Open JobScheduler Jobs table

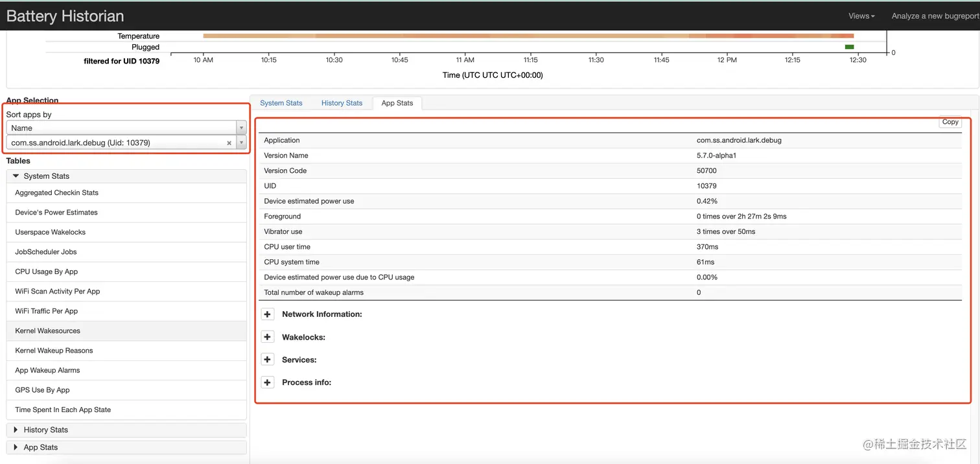click(126, 252)
